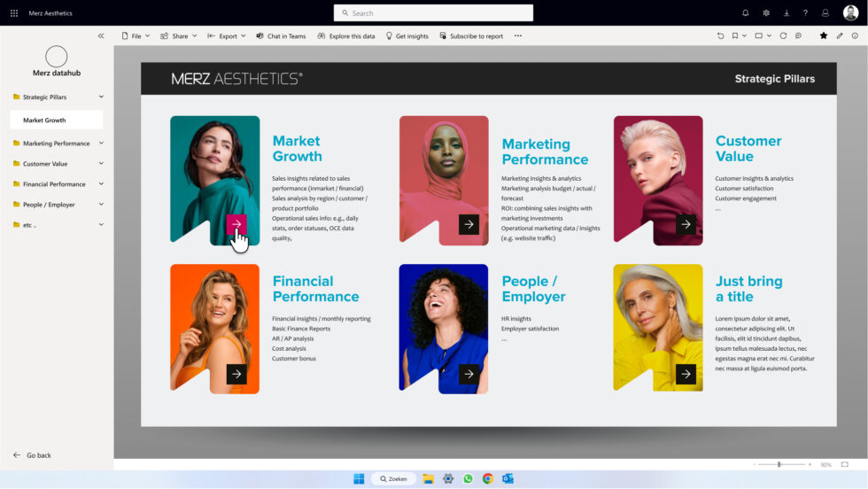Open the comments pane icon

pyautogui.click(x=798, y=36)
